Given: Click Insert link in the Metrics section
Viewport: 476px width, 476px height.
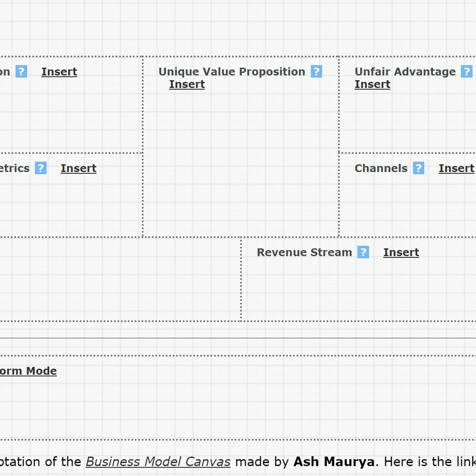Looking at the screenshot, I should pyautogui.click(x=78, y=168).
